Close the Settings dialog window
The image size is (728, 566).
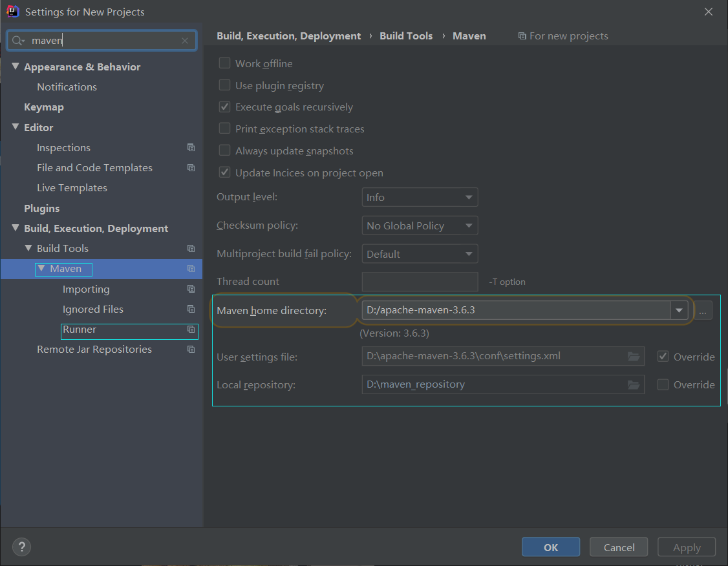click(x=708, y=12)
